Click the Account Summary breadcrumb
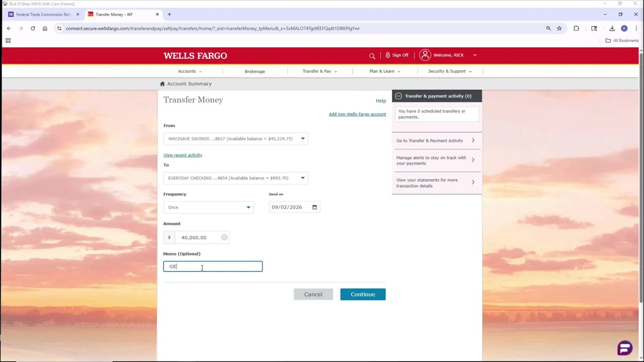 [189, 84]
